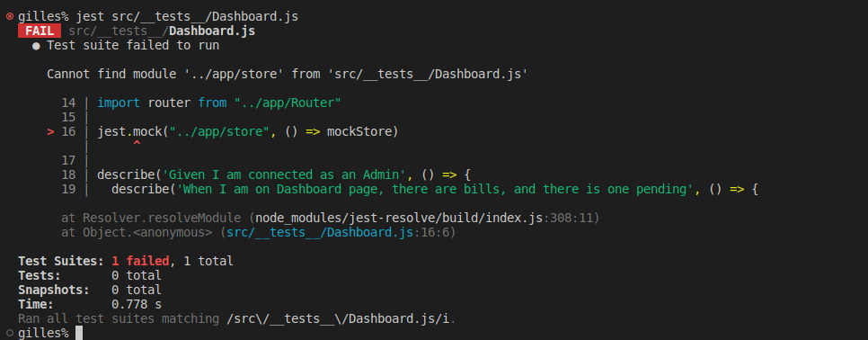Click the regex pattern /src\/__tests__\/Dashboard.js/i

point(340,319)
